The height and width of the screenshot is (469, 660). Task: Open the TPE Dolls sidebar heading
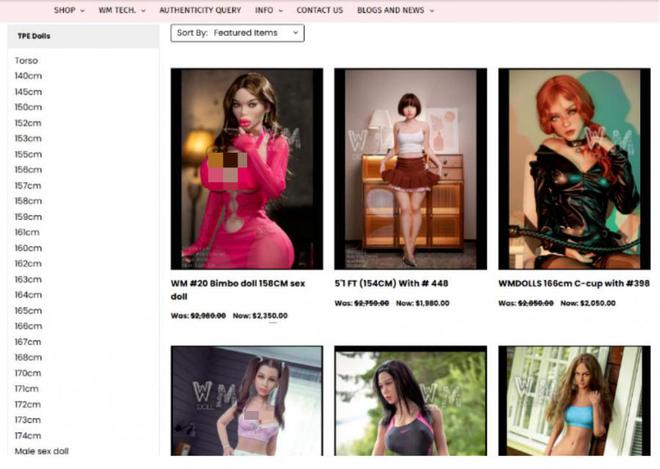coord(34,36)
